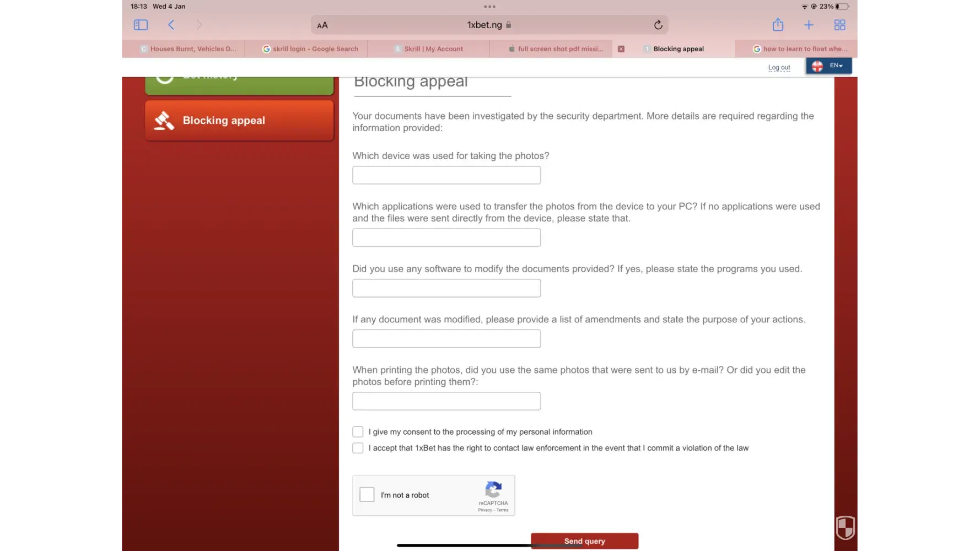Go back using the back arrow
The width and height of the screenshot is (980, 551).
tap(171, 25)
